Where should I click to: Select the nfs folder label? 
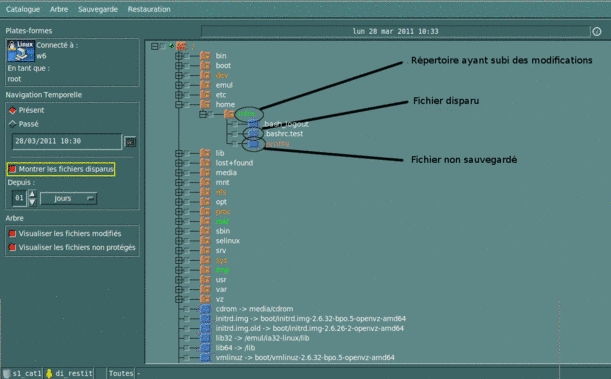[221, 192]
